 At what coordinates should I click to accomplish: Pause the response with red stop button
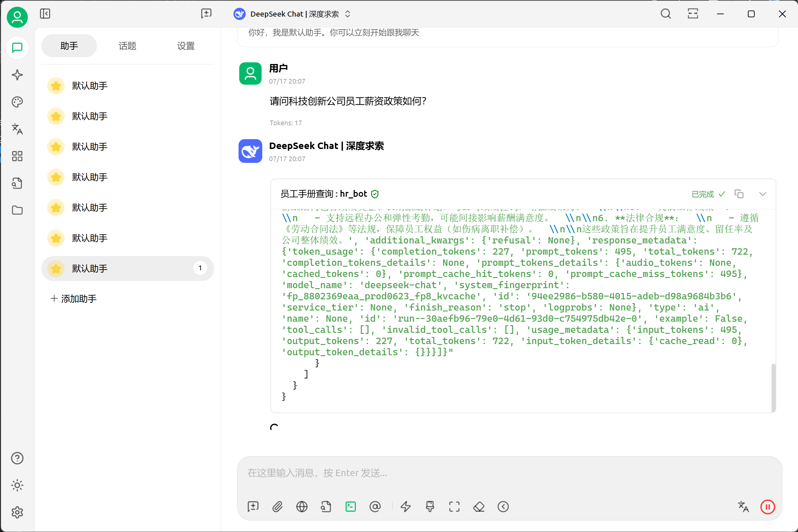pyautogui.click(x=768, y=507)
